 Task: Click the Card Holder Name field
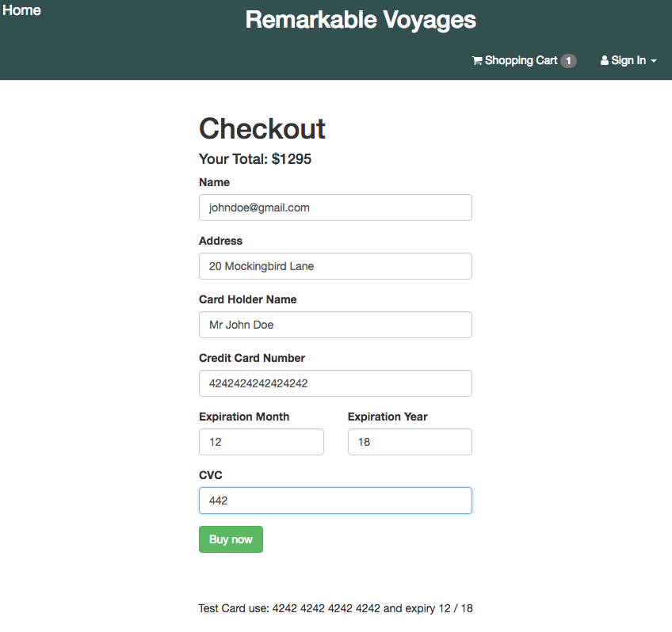click(335, 325)
